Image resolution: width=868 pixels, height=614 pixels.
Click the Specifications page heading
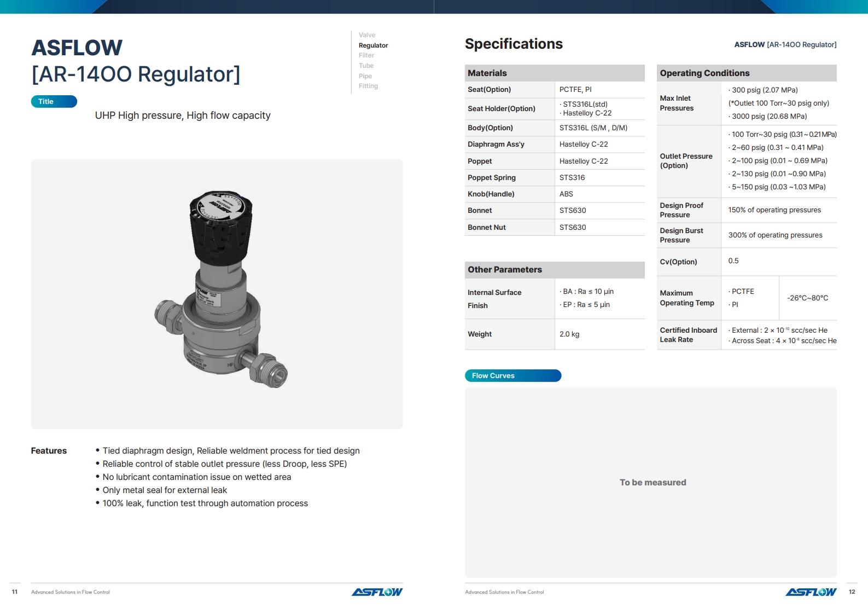pyautogui.click(x=514, y=44)
